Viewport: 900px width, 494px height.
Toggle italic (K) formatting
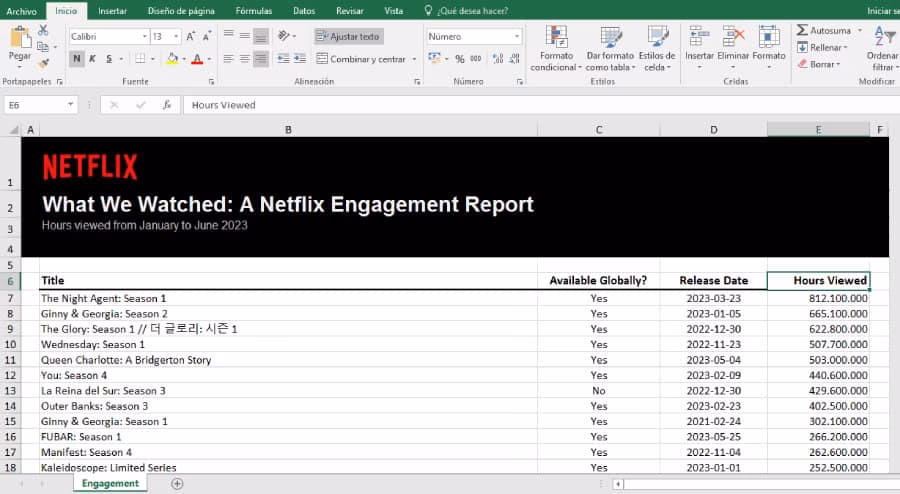[92, 59]
